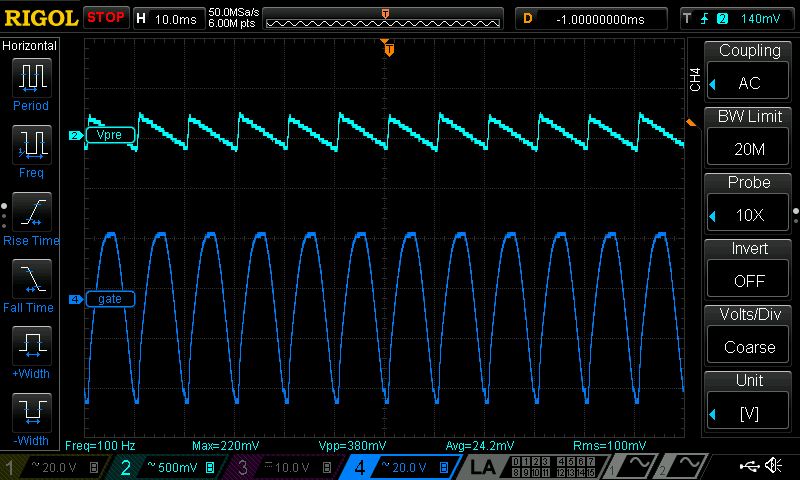Select the -Width measurement icon
800x480 pixels.
pyautogui.click(x=32, y=413)
